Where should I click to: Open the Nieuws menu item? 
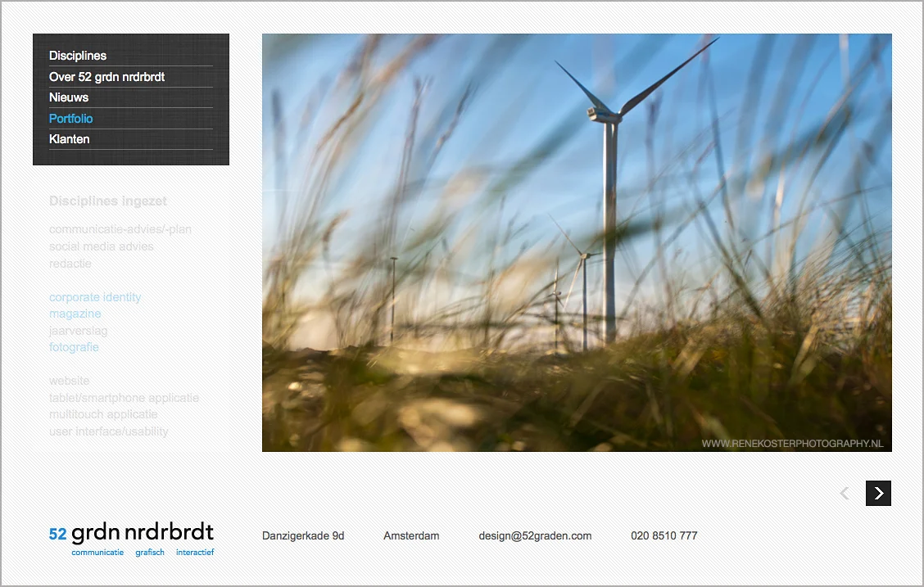[x=68, y=97]
